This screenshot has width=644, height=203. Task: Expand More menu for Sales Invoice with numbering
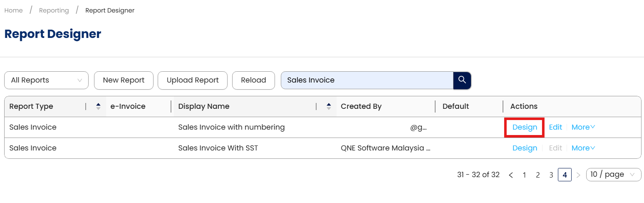pyautogui.click(x=583, y=127)
